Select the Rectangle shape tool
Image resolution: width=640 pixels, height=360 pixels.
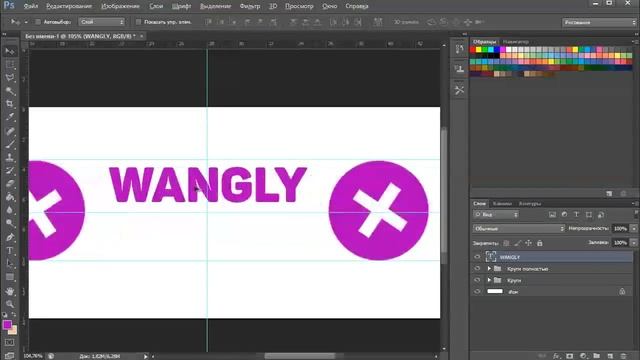point(10,277)
